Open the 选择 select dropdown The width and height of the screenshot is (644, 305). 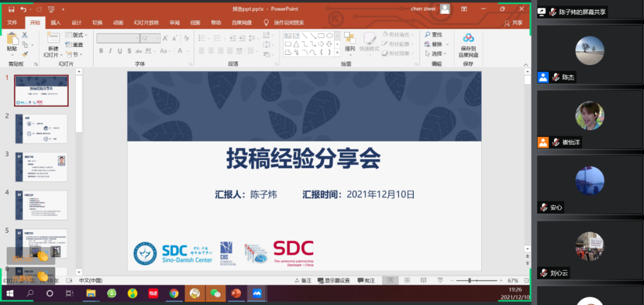[437, 54]
